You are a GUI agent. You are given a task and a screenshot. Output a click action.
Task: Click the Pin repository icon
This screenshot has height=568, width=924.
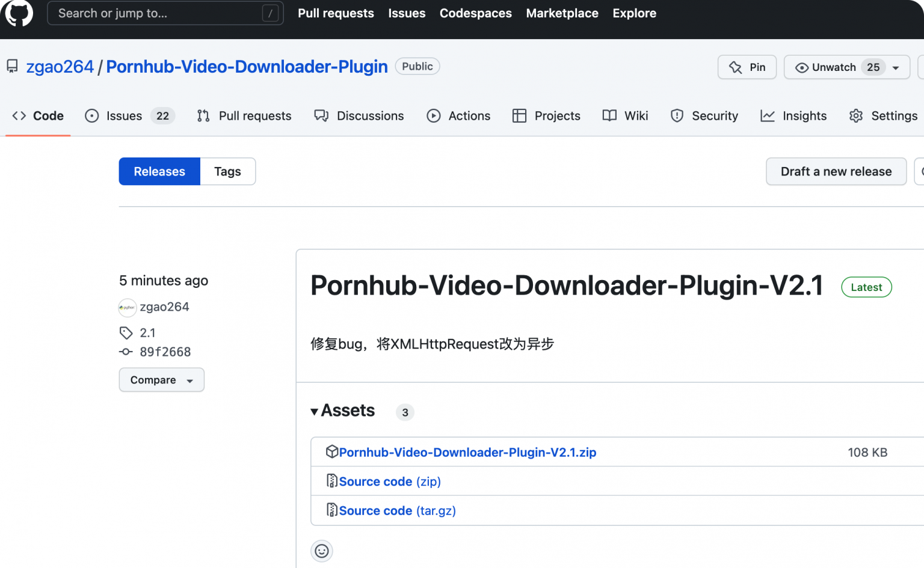(737, 67)
